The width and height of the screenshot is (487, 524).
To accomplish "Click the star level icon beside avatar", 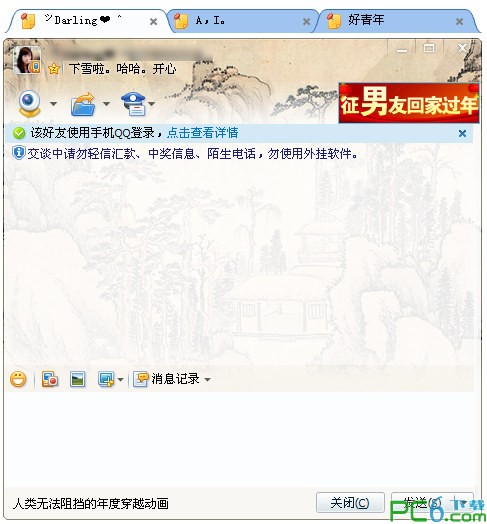I will click(x=53, y=69).
